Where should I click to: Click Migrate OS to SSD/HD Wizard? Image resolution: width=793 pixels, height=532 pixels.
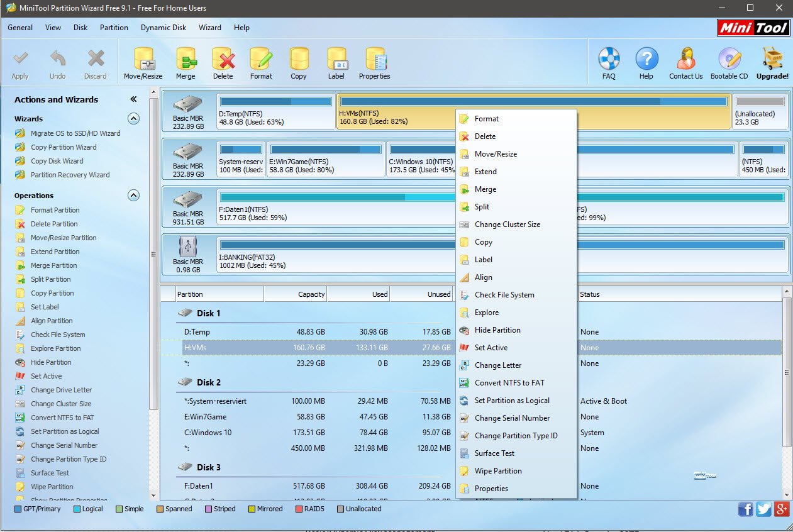pos(75,133)
